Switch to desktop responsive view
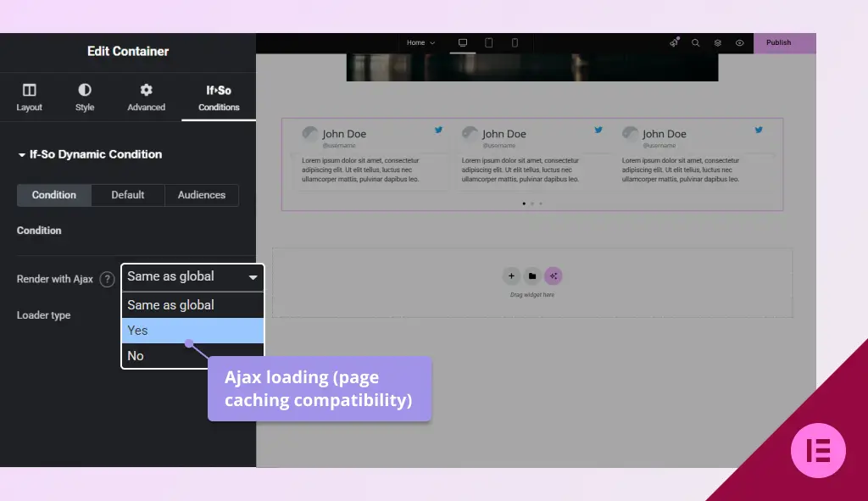The height and width of the screenshot is (501, 868). click(x=463, y=42)
